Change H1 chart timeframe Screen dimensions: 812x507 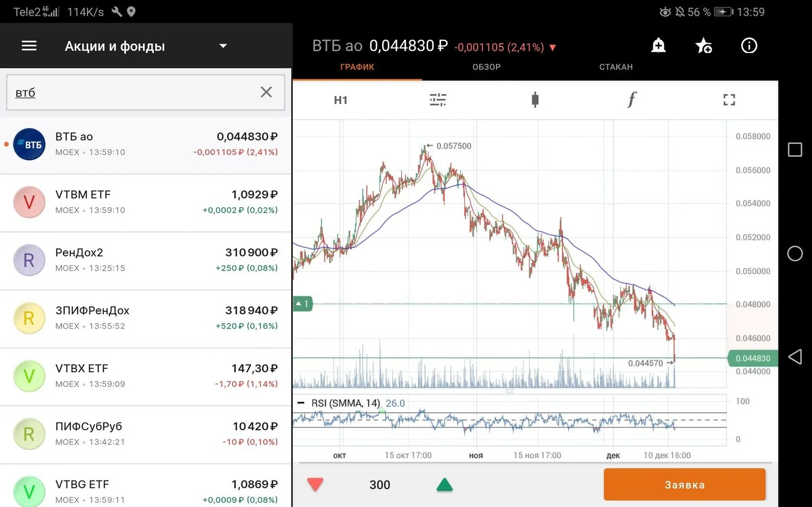(x=340, y=100)
